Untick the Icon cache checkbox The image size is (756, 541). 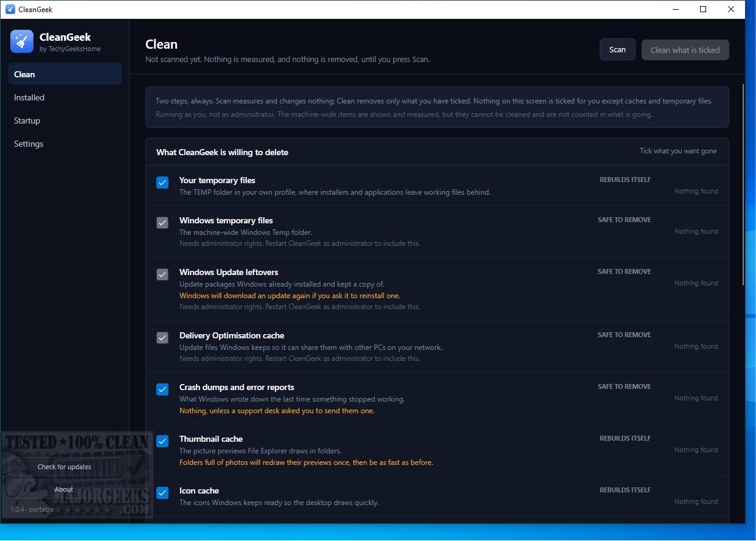coord(162,493)
